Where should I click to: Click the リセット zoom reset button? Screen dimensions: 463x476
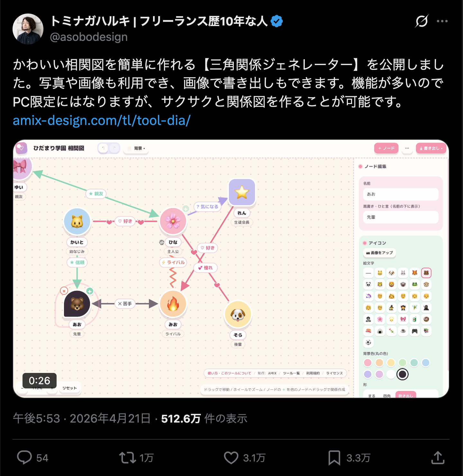point(69,388)
